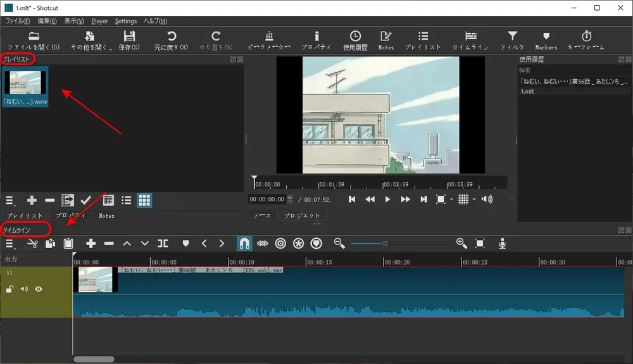Open the Settings menu
Image resolution: width=633 pixels, height=364 pixels.
tap(126, 21)
